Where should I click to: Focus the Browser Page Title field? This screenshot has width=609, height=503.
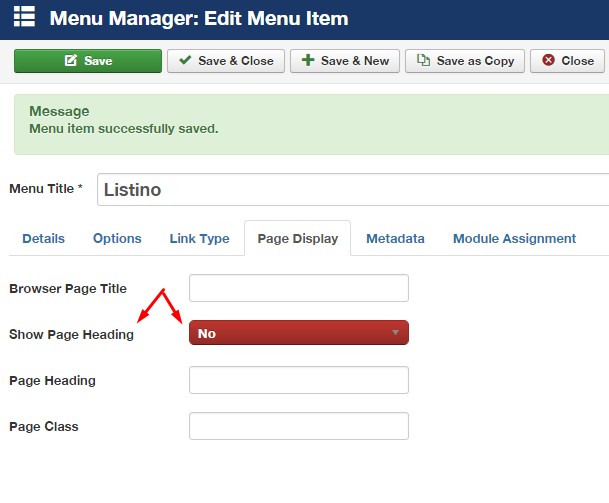tap(298, 288)
